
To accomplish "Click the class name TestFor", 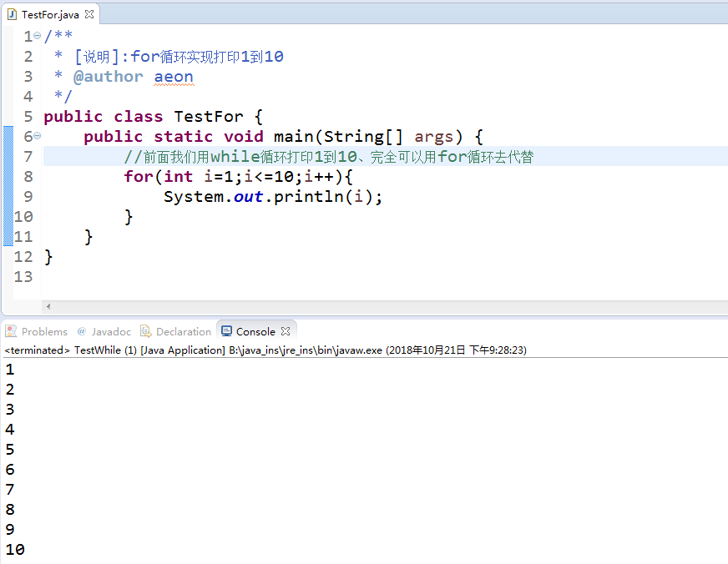I will click(209, 117).
